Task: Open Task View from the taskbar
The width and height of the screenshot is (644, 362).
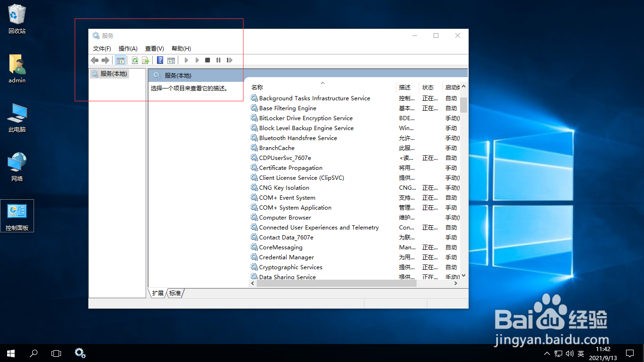Action: 56,353
